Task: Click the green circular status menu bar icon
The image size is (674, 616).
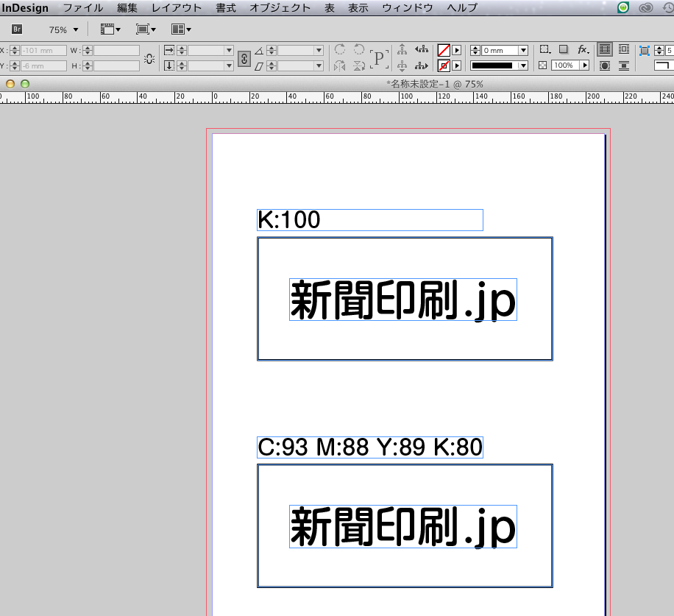Action: point(622,7)
